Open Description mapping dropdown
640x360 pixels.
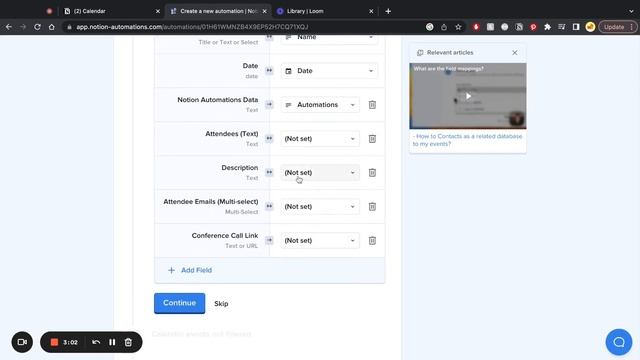click(x=320, y=173)
